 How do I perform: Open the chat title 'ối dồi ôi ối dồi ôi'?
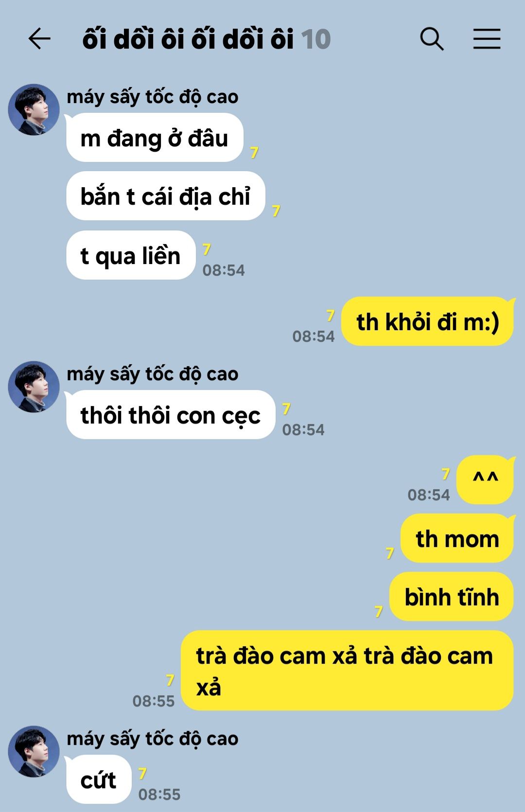[x=188, y=39]
